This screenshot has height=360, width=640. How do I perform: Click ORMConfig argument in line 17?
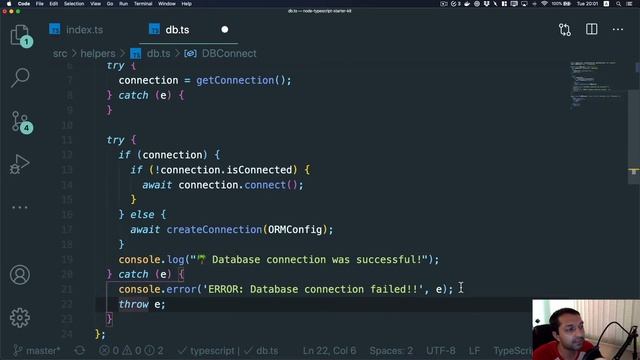295,230
